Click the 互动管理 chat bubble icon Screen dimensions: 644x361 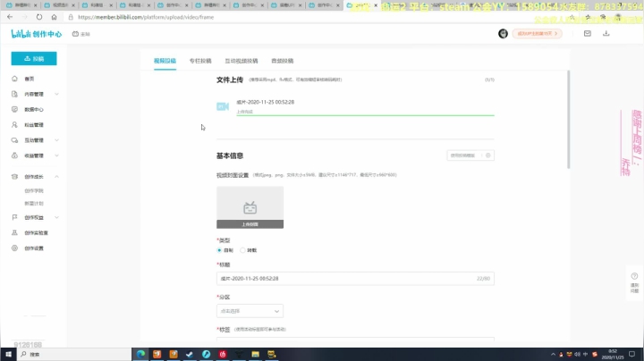[15, 140]
